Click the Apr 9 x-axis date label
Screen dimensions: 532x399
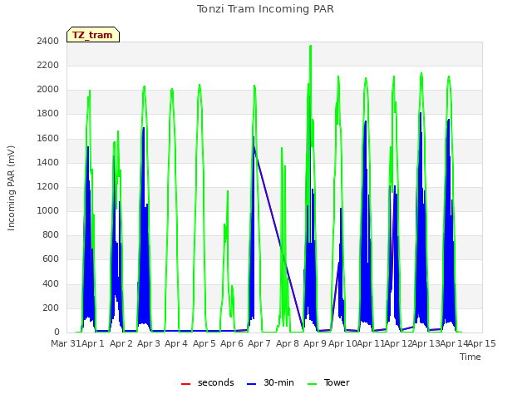[x=315, y=343]
